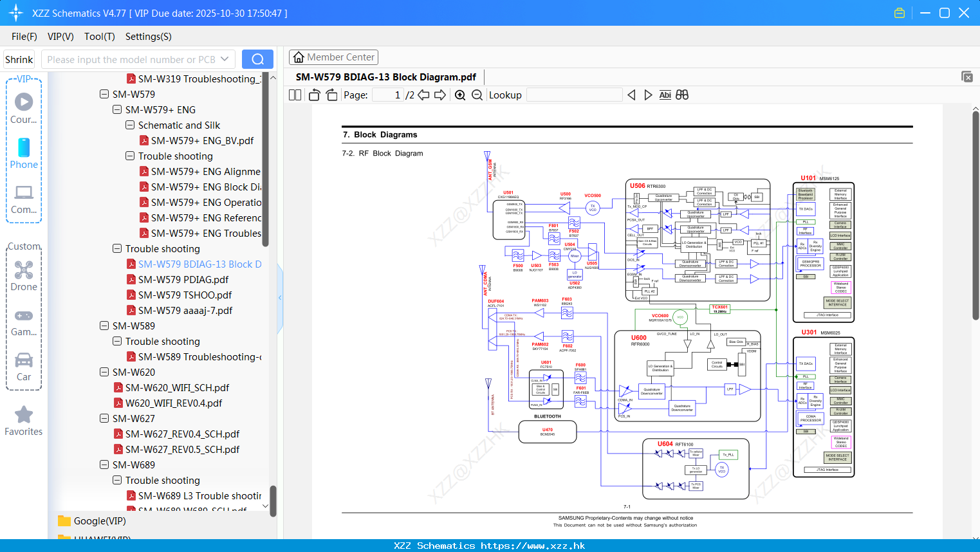Collapse Trouble shooting under SM-W689
This screenshot has height=552, width=980.
117,480
